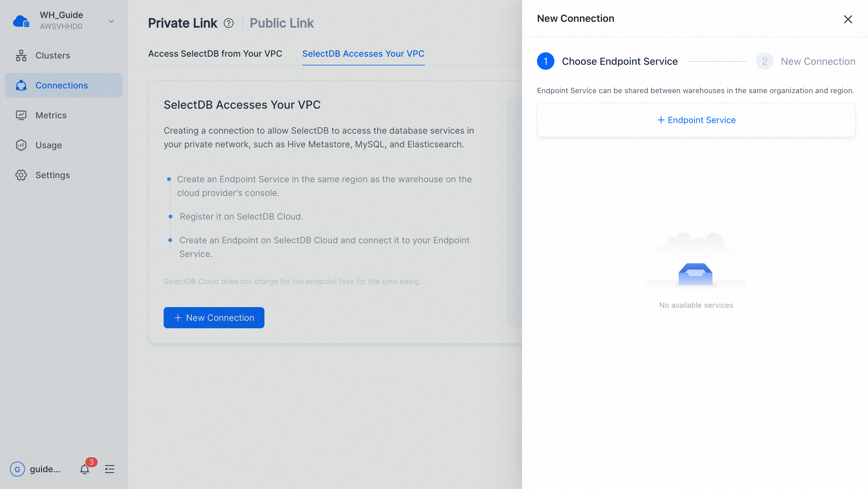View notifications via the bell icon
868x489 pixels.
(85, 469)
